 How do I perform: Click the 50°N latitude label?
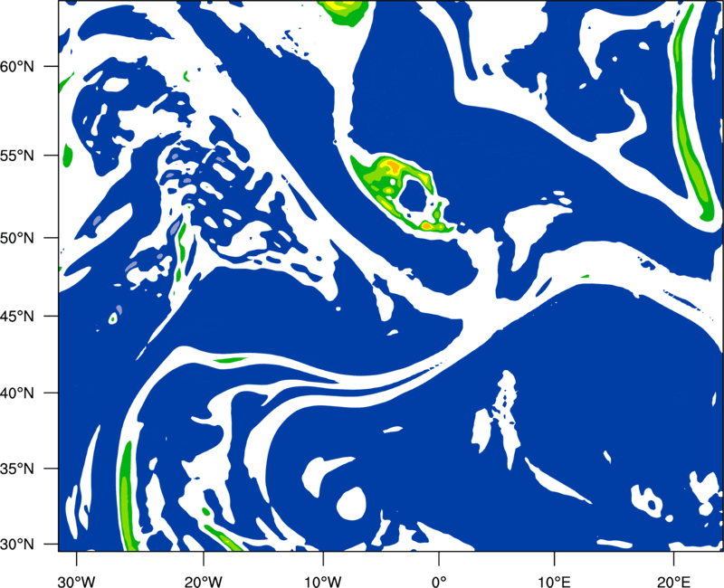click(x=17, y=238)
